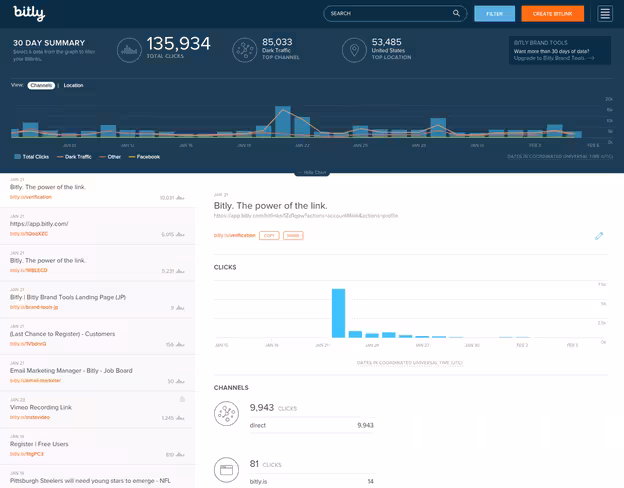The height and width of the screenshot is (488, 624).
Task: Click the direct channel network icon
Action: tap(226, 414)
